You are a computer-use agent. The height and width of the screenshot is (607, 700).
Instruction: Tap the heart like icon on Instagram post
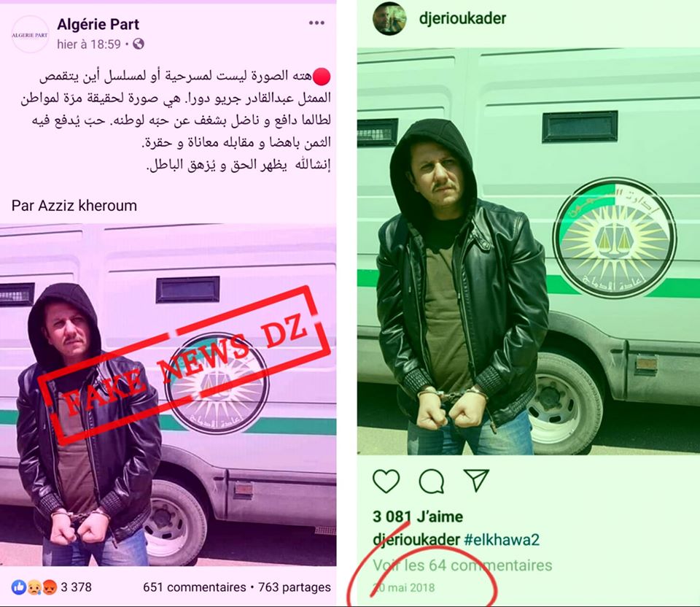pyautogui.click(x=386, y=481)
